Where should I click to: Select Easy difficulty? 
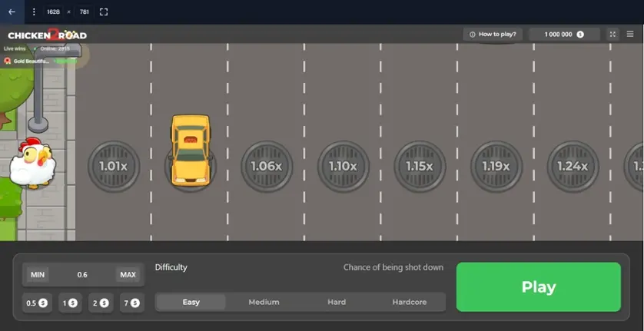pos(191,302)
